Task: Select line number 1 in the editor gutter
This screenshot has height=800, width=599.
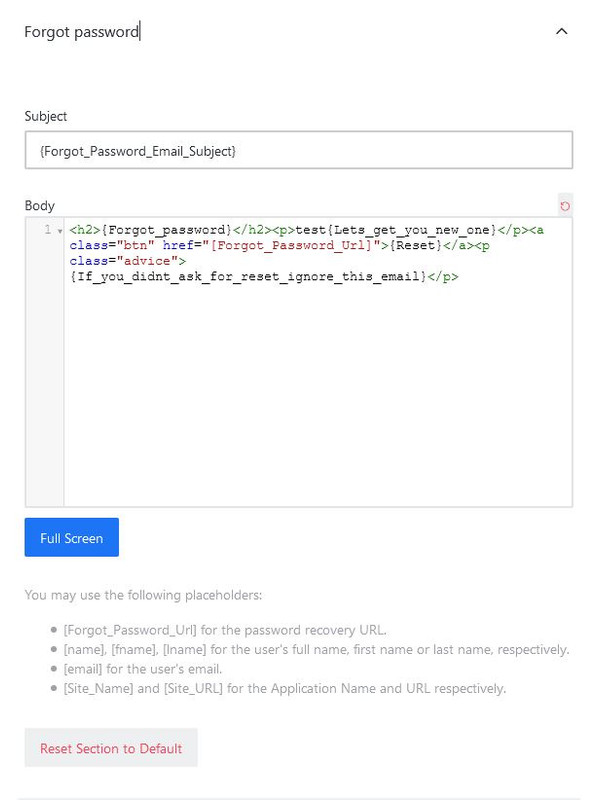Action: point(47,230)
